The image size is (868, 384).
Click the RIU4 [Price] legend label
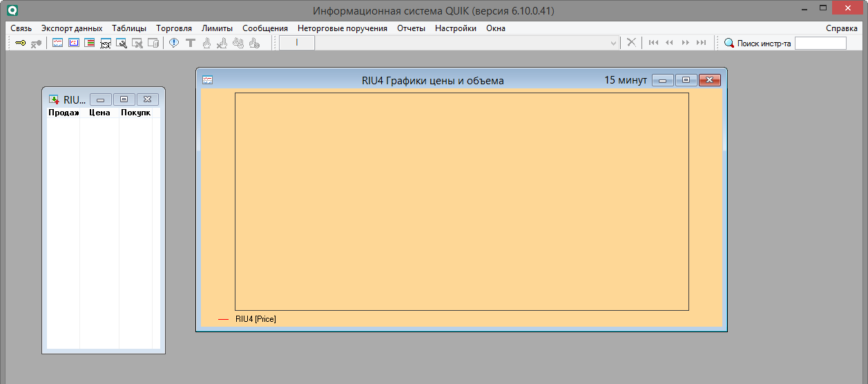(x=255, y=319)
